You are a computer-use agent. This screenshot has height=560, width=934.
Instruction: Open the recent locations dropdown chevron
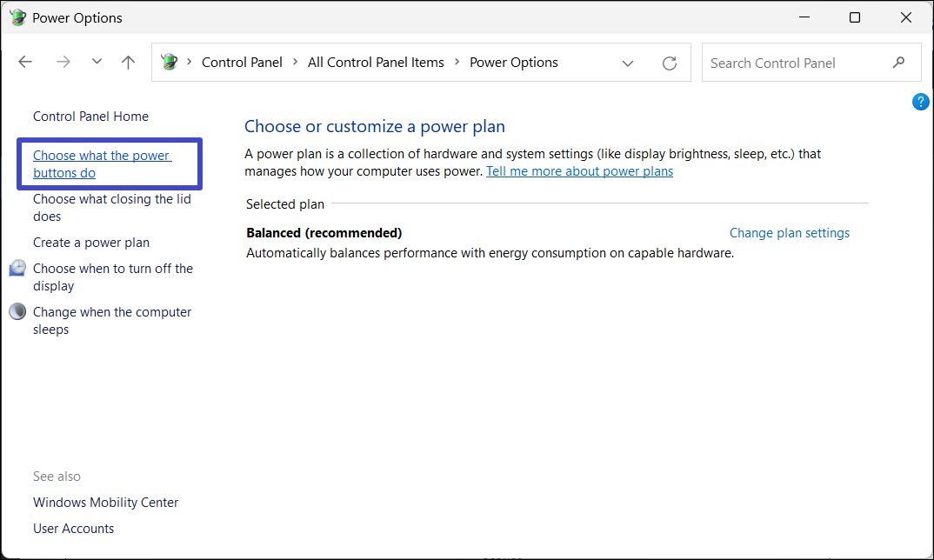[97, 62]
